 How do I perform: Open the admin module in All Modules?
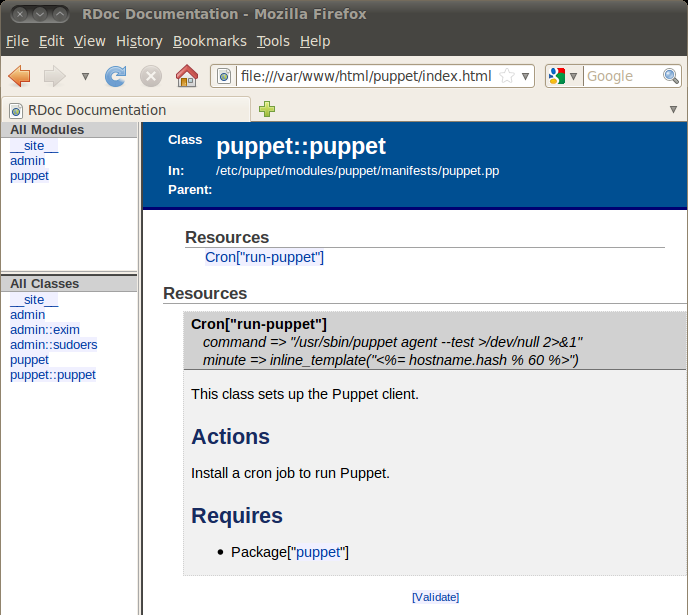pyautogui.click(x=27, y=161)
